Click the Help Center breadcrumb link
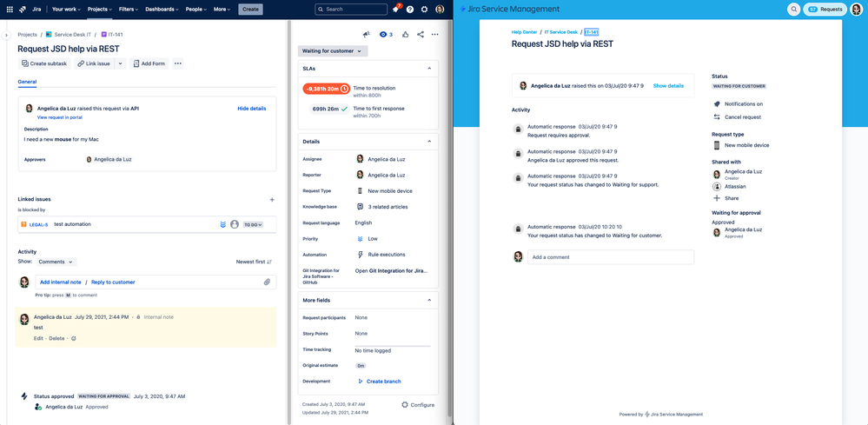This screenshot has height=425, width=868. pyautogui.click(x=524, y=32)
